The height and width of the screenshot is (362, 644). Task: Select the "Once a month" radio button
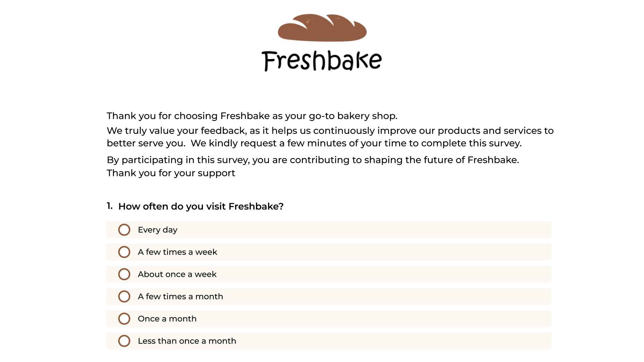[x=124, y=319]
